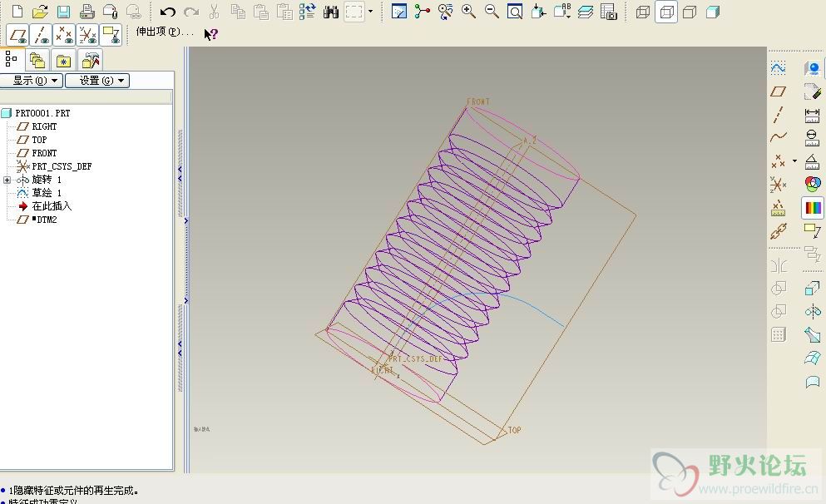Screen dimensions: 826x504
Task: Create a datum curve from right toolbar
Action: click(x=778, y=137)
